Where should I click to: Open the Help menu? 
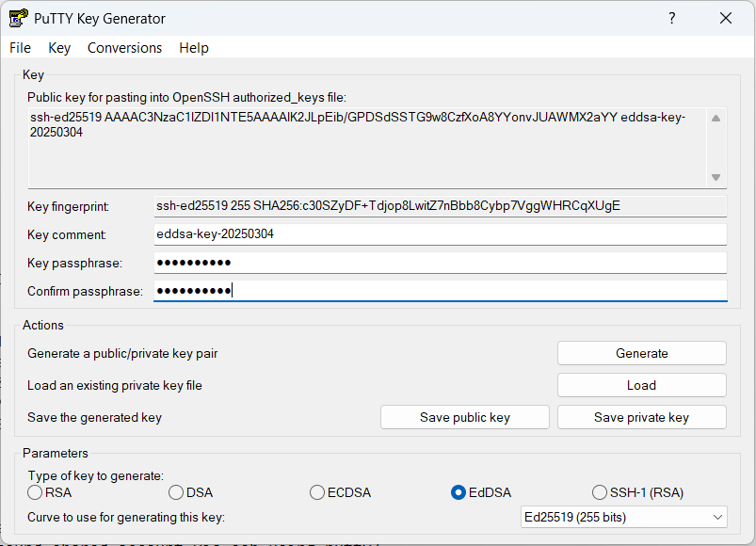point(194,48)
